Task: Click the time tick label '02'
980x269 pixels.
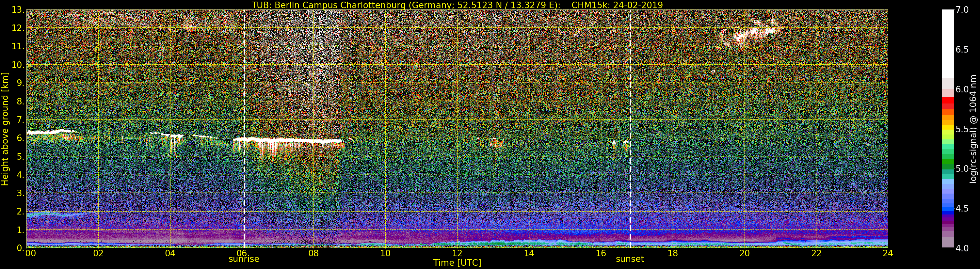Action: coord(98,253)
